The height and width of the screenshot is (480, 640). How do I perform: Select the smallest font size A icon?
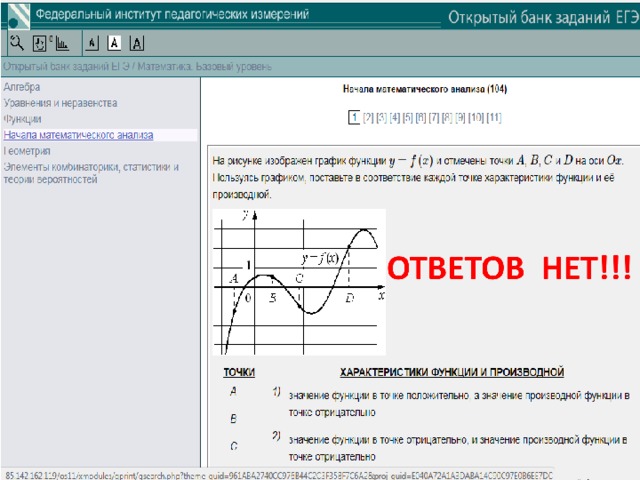tap(92, 43)
